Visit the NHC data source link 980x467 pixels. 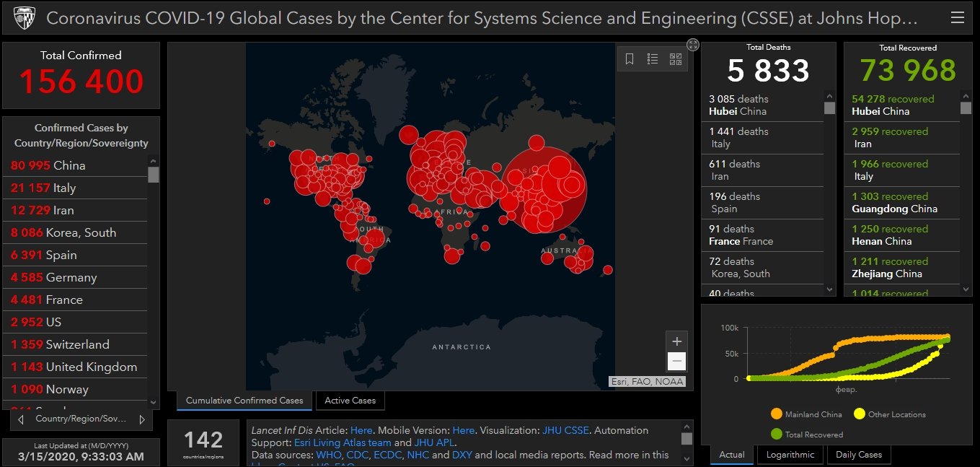pyautogui.click(x=418, y=455)
